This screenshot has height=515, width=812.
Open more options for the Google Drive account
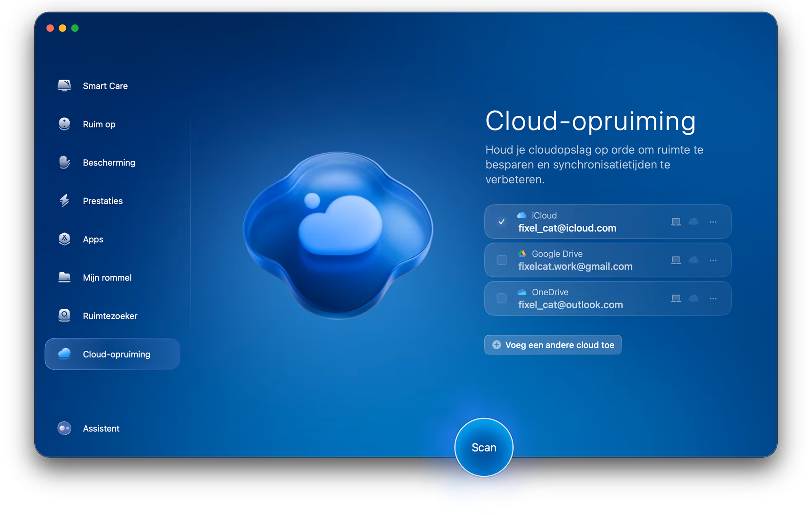[713, 260]
